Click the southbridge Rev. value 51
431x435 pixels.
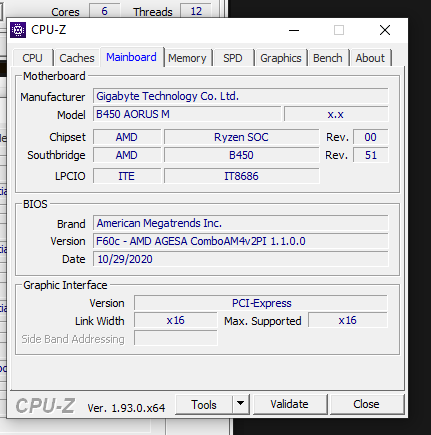click(370, 155)
